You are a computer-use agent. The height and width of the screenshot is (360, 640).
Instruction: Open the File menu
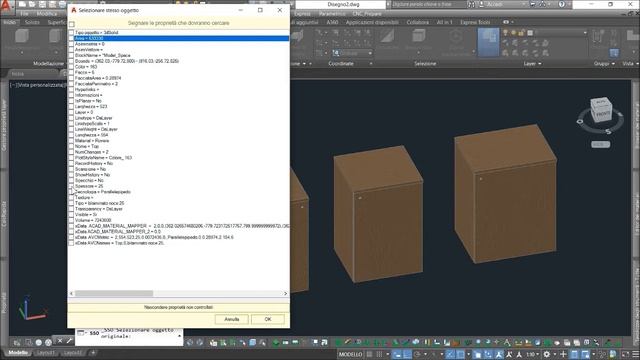[x=25, y=13]
